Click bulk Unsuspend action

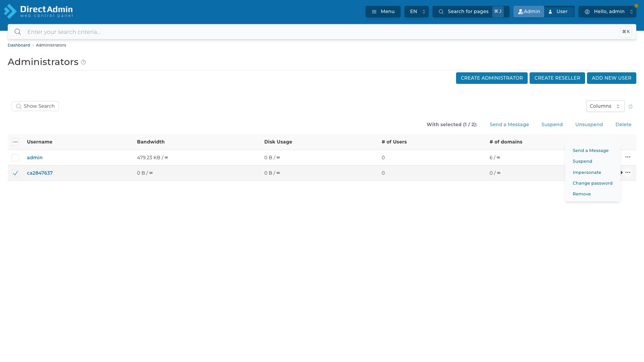click(589, 125)
